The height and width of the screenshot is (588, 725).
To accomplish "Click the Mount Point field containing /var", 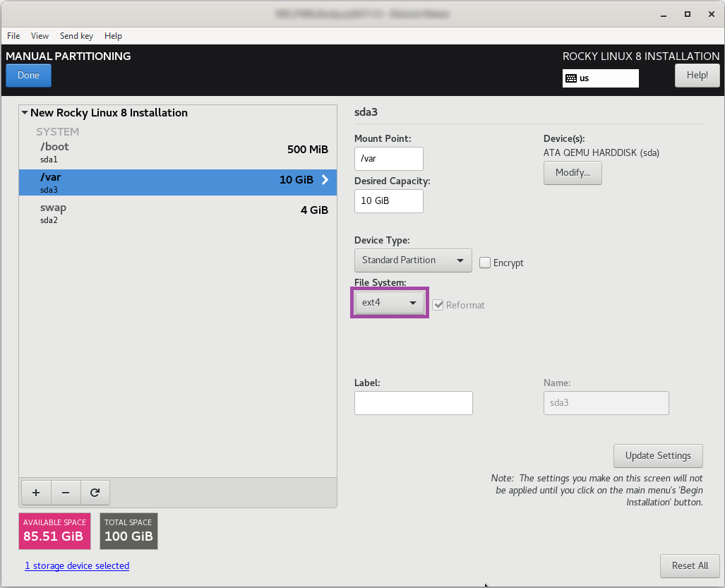I will coord(389,159).
